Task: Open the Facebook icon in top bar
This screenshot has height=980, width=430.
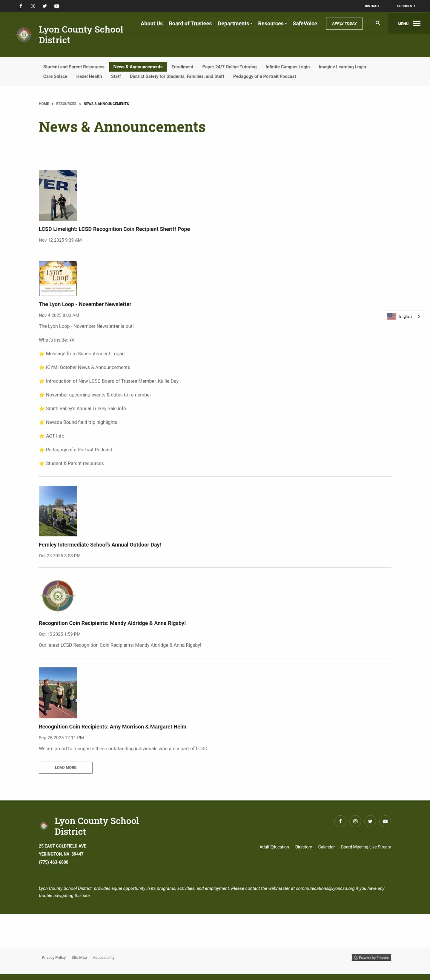Action: [21, 6]
